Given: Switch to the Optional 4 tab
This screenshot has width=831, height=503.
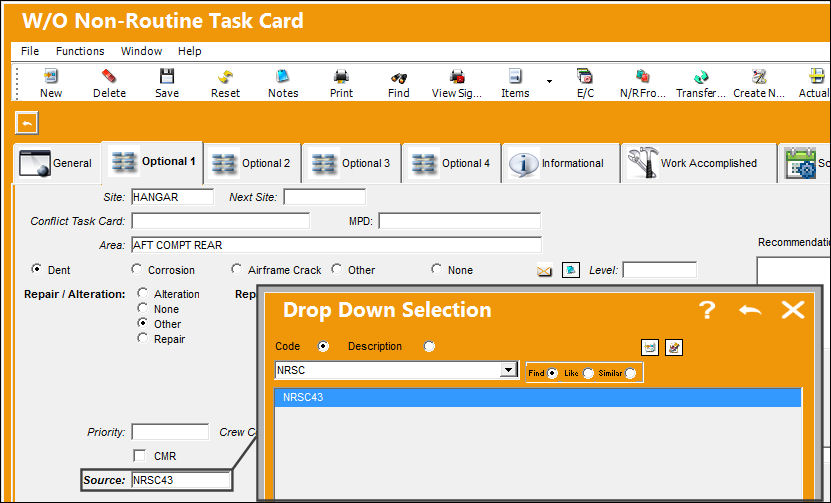Looking at the screenshot, I should coord(452,163).
